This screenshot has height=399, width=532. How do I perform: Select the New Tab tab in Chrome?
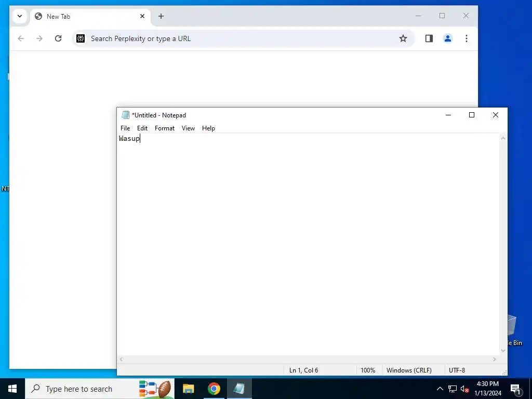point(90,16)
